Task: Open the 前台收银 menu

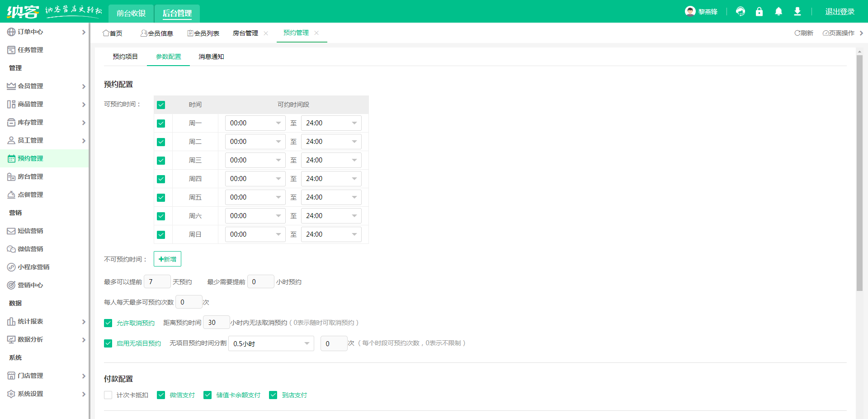Action: pos(131,13)
